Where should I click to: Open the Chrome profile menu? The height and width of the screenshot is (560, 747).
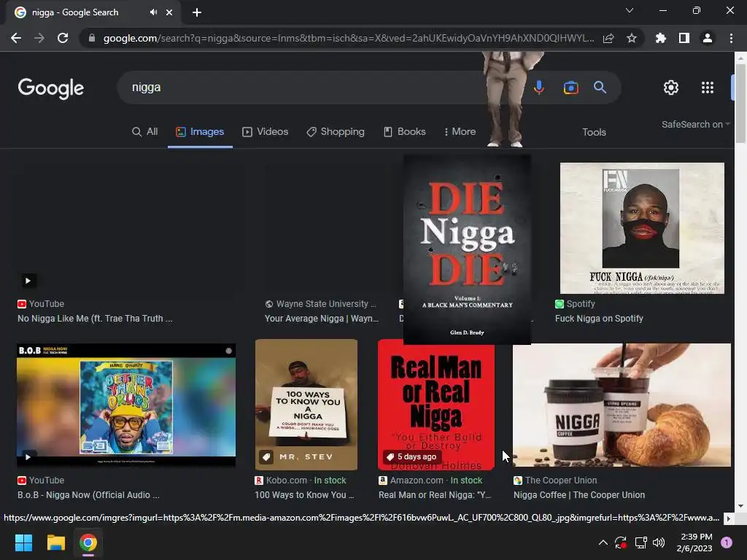[x=708, y=38]
